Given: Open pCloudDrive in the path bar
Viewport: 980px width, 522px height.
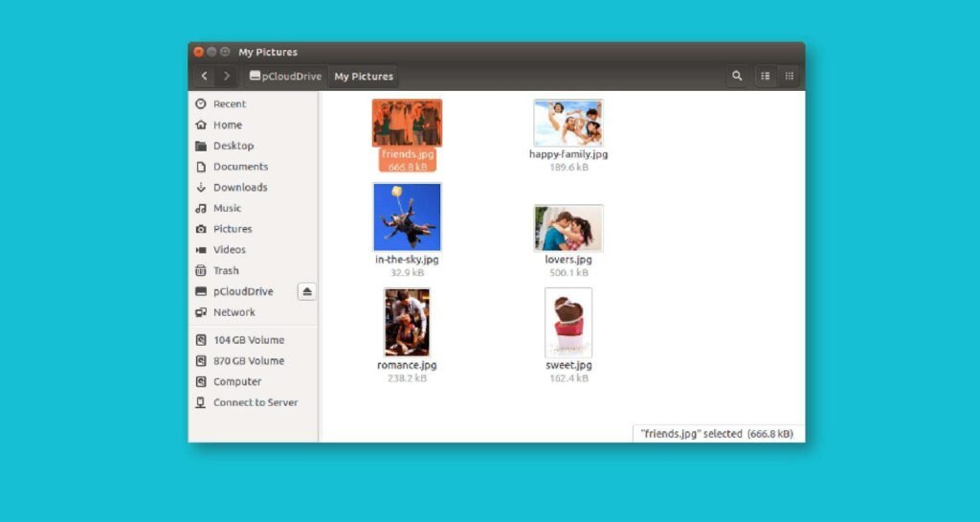Looking at the screenshot, I should click(x=285, y=77).
